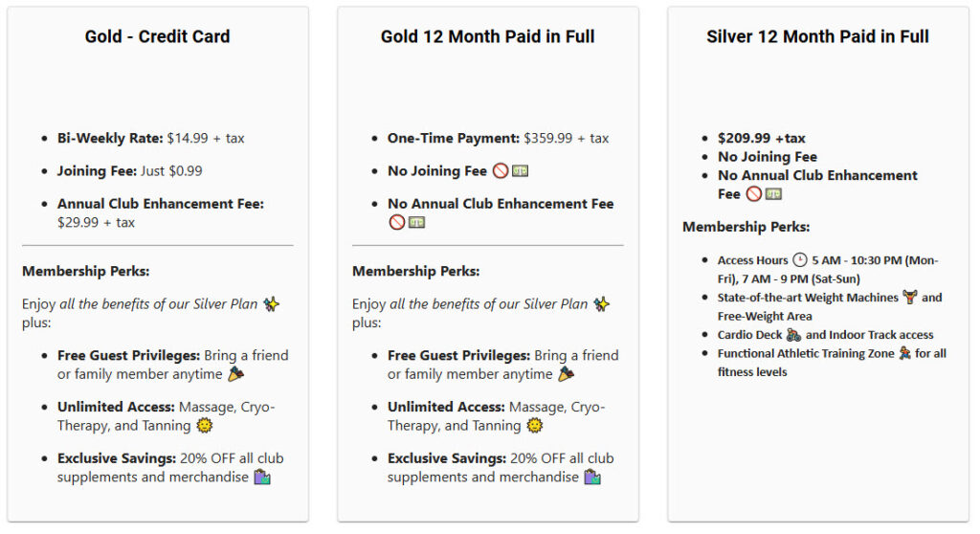This screenshot has height=534, width=980.
Task: Click the "One-Time Payment" label
Action: click(x=454, y=138)
